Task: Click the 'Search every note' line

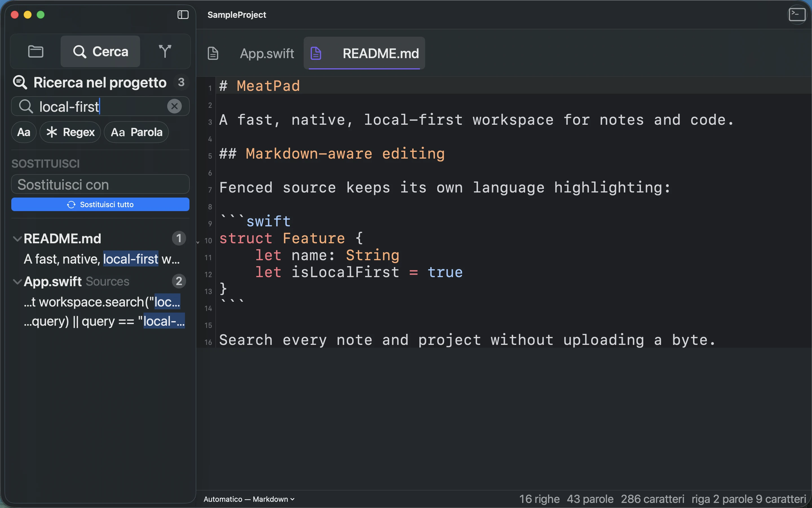Action: (467, 340)
